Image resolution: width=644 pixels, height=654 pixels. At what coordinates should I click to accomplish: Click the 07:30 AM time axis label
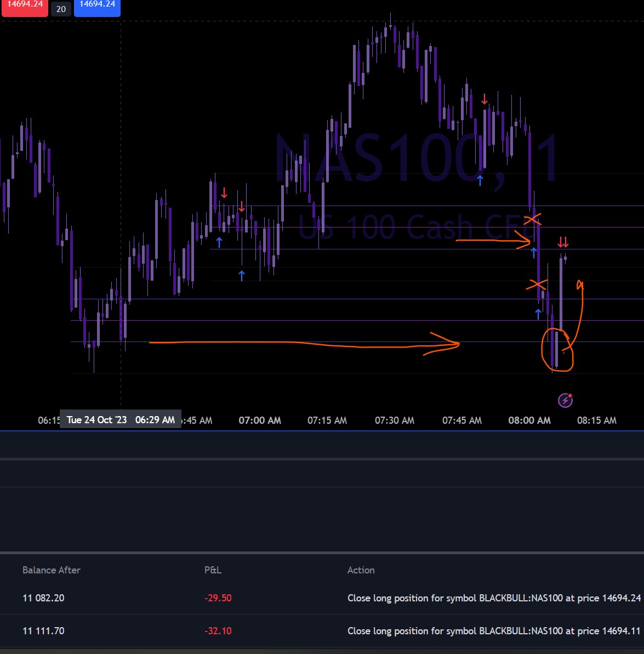click(x=395, y=420)
